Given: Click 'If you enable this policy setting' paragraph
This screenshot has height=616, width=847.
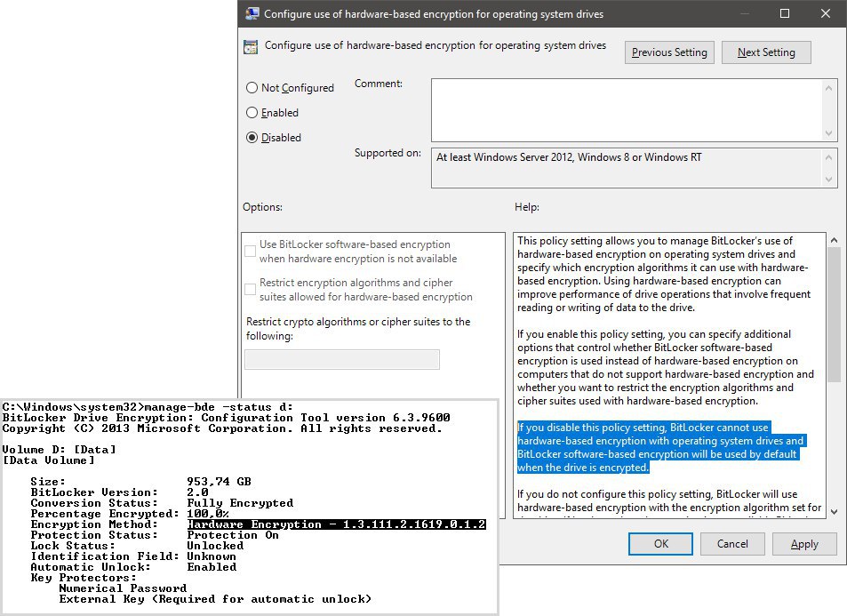Looking at the screenshot, I should [x=666, y=367].
